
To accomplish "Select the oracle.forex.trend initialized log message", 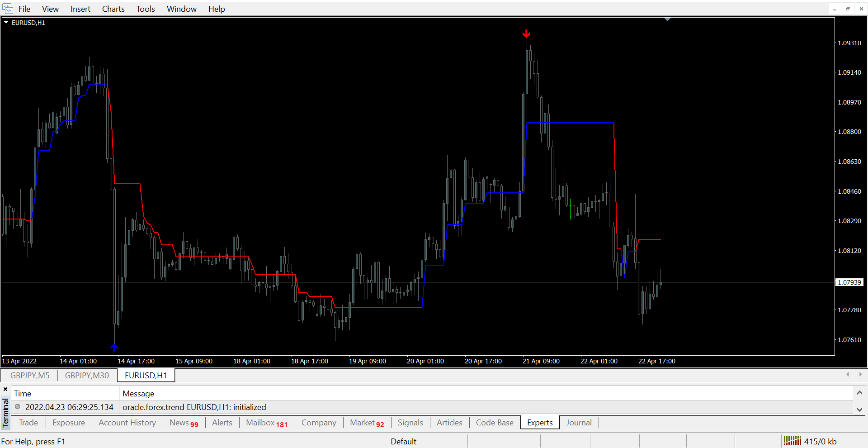I will pyautogui.click(x=194, y=407).
